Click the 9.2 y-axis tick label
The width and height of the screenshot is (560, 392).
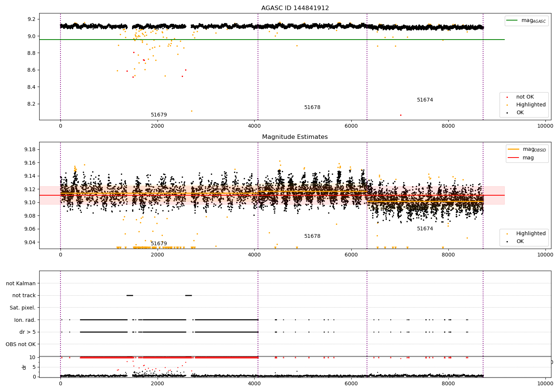pyautogui.click(x=32, y=19)
